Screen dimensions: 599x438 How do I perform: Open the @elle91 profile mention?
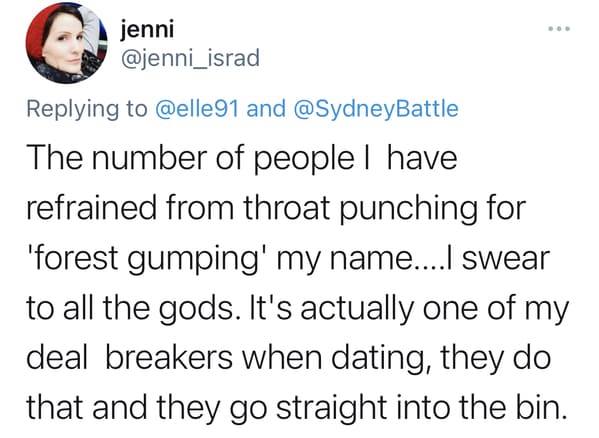click(x=197, y=108)
